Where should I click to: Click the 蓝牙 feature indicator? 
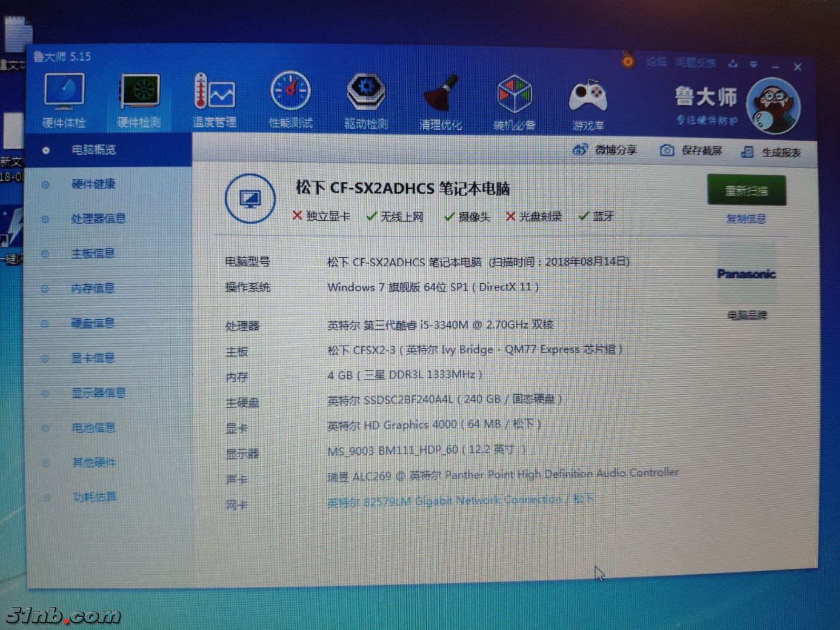point(596,216)
